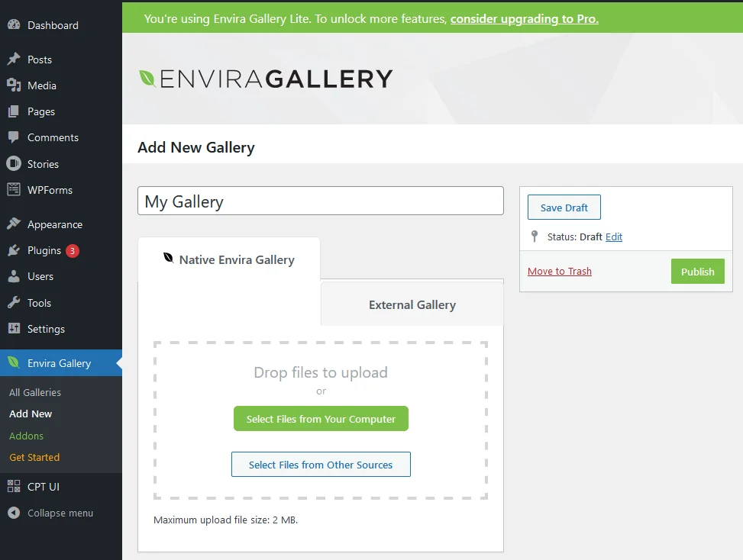Image resolution: width=743 pixels, height=560 pixels.
Task: Switch to the External Gallery tab
Action: (x=412, y=305)
